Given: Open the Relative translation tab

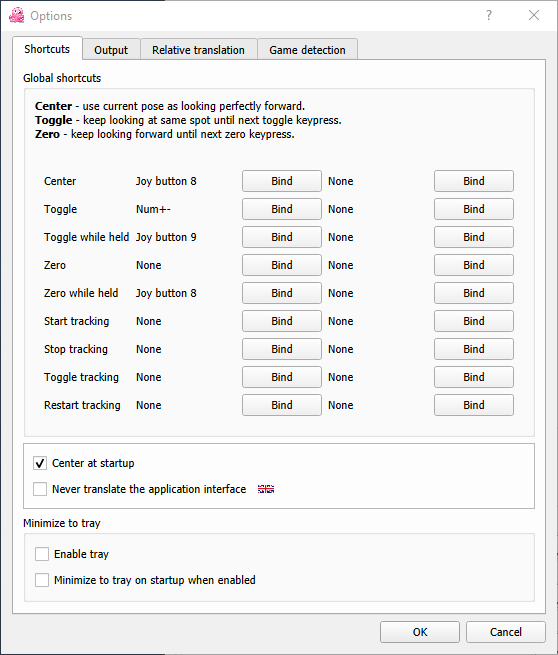Looking at the screenshot, I should [x=198, y=50].
